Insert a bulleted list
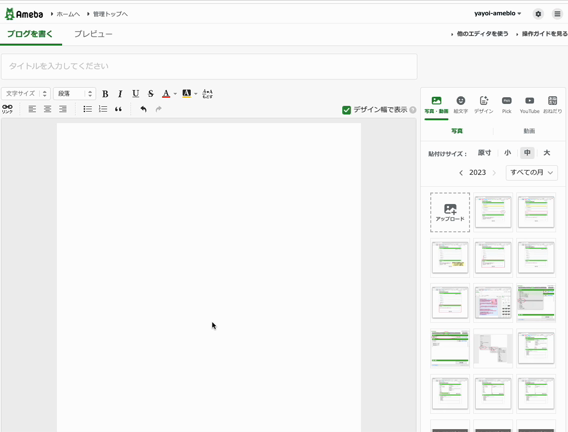 (88, 109)
